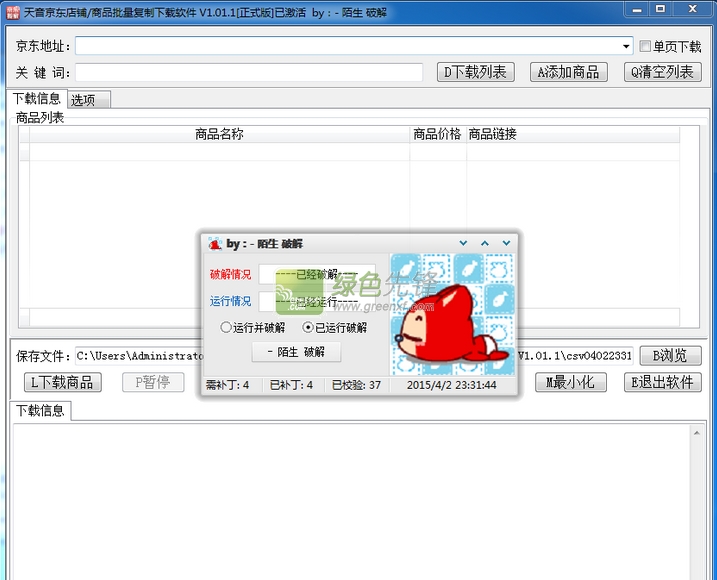Click the first down chevron in the crack dialog title bar
717x580 pixels.
[x=463, y=243]
